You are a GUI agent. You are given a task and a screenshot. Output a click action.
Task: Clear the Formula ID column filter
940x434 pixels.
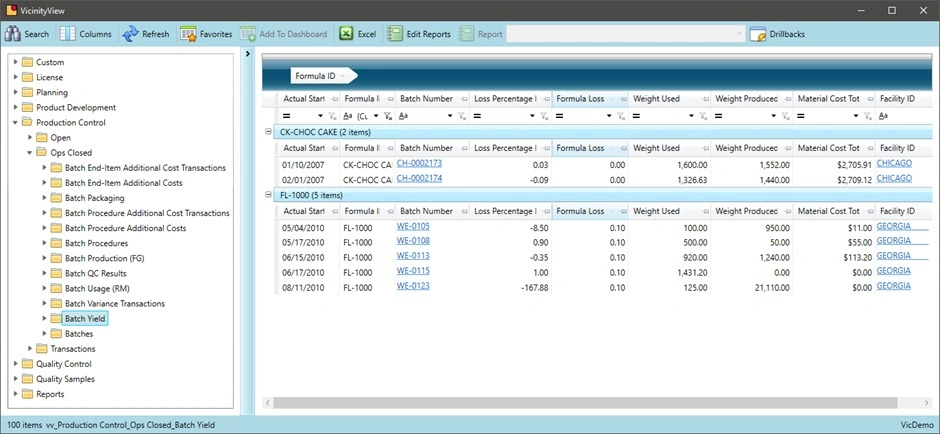coord(387,116)
